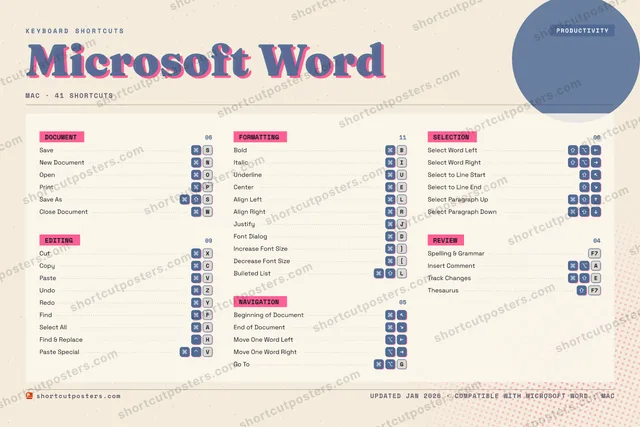This screenshot has height=427, width=640.
Task: Click the 'Center' label
Action: point(243,187)
